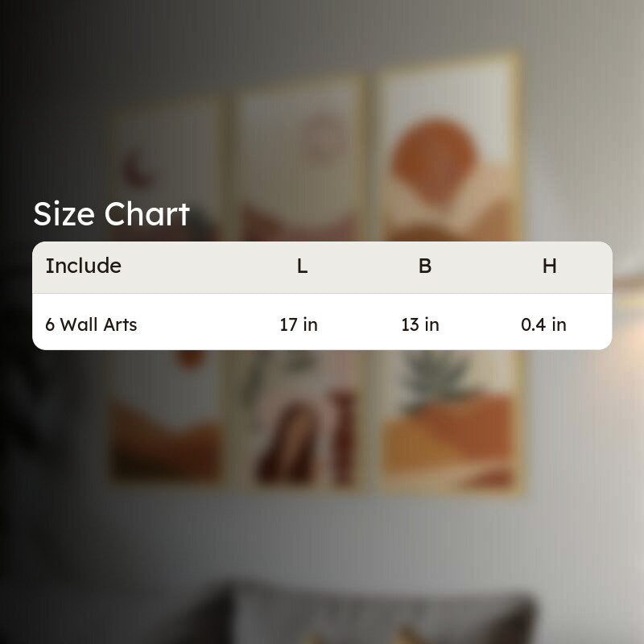This screenshot has width=644, height=644.
Task: Select the top-middle circle artwork thumbnail
Action: (301, 160)
